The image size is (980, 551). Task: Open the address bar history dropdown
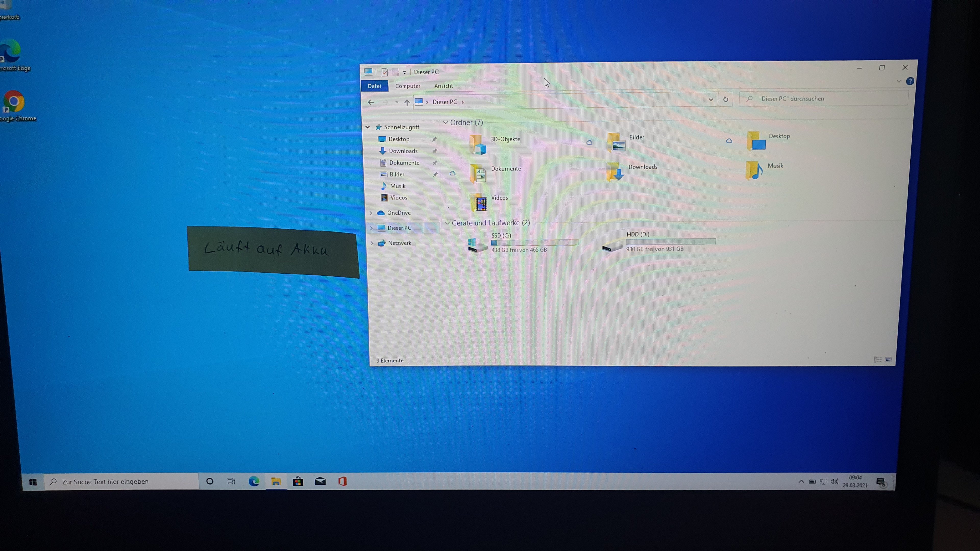pos(710,100)
